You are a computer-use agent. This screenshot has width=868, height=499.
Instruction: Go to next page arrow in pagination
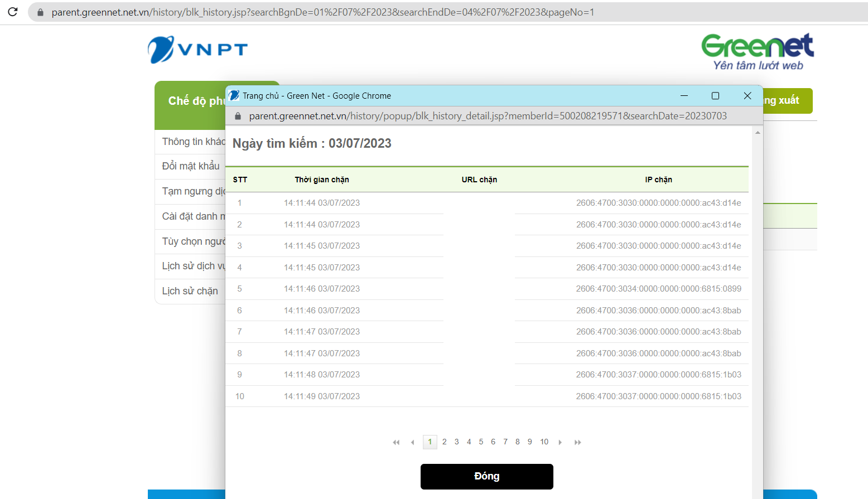[560, 442]
